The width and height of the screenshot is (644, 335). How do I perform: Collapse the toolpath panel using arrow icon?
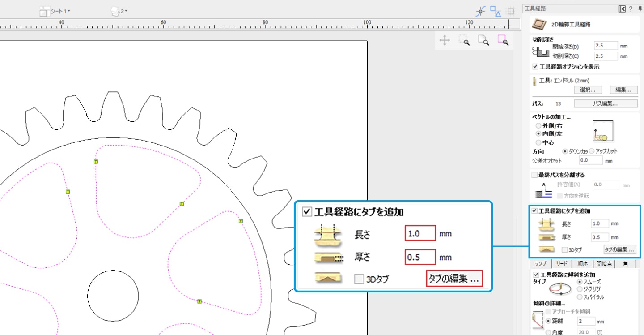(x=622, y=9)
